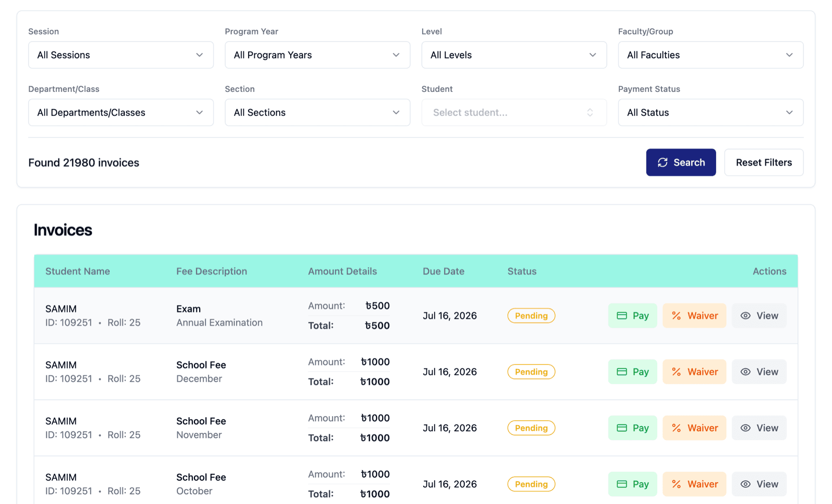
Task: Open the All Levels dropdown
Action: point(514,55)
